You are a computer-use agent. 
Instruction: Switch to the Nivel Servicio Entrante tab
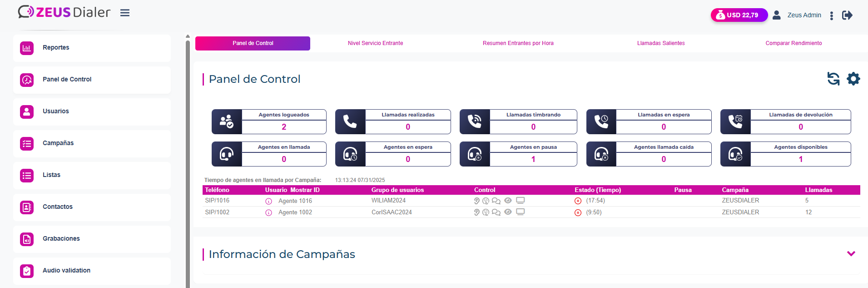point(375,43)
